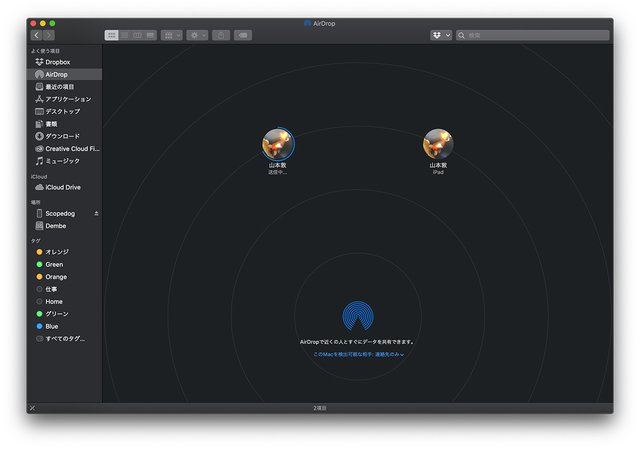Switch to icon view mode

click(112, 35)
